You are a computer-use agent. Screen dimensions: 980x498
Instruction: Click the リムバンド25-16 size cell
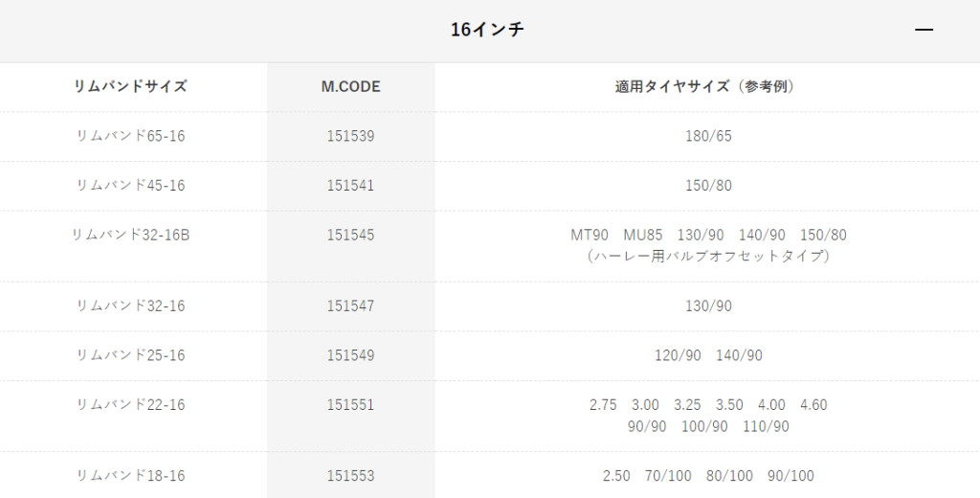pos(130,355)
